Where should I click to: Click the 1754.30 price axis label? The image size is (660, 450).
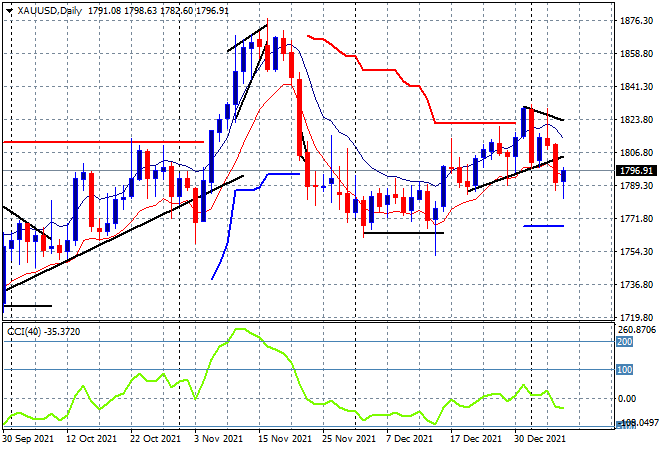[x=636, y=251]
